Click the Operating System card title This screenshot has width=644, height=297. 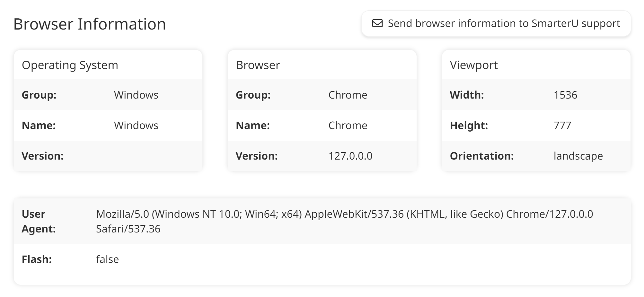click(x=70, y=65)
